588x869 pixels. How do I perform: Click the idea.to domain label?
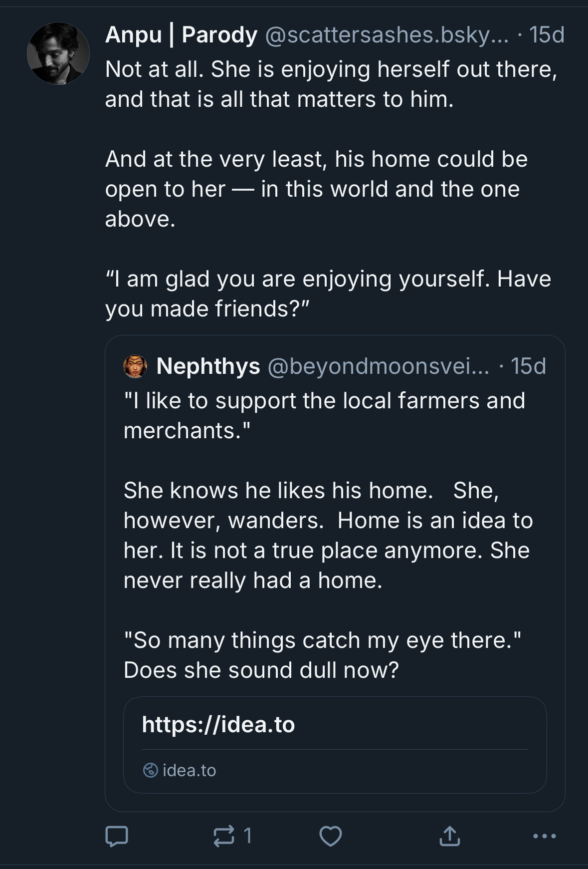[190, 770]
